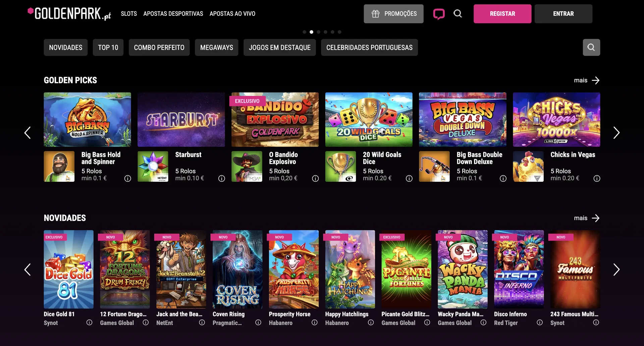The width and height of the screenshot is (644, 346).
Task: Click the Novidades mais arrow
Action: 596,218
